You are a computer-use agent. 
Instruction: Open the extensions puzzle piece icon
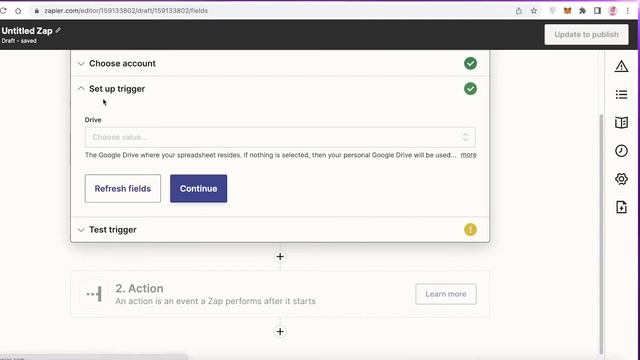point(582,11)
